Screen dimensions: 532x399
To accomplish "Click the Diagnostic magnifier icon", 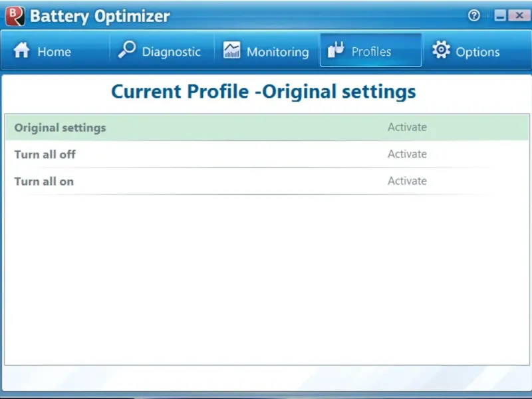I will 127,49.
